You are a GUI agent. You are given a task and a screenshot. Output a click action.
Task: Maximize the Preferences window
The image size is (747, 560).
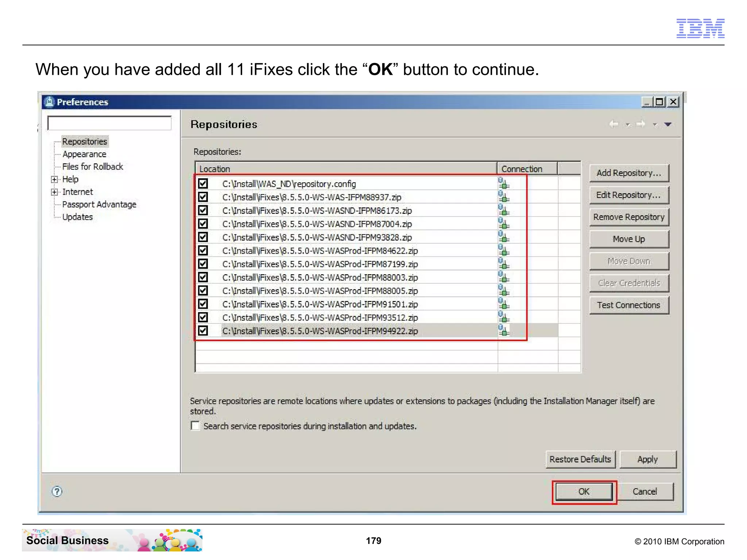pos(659,102)
